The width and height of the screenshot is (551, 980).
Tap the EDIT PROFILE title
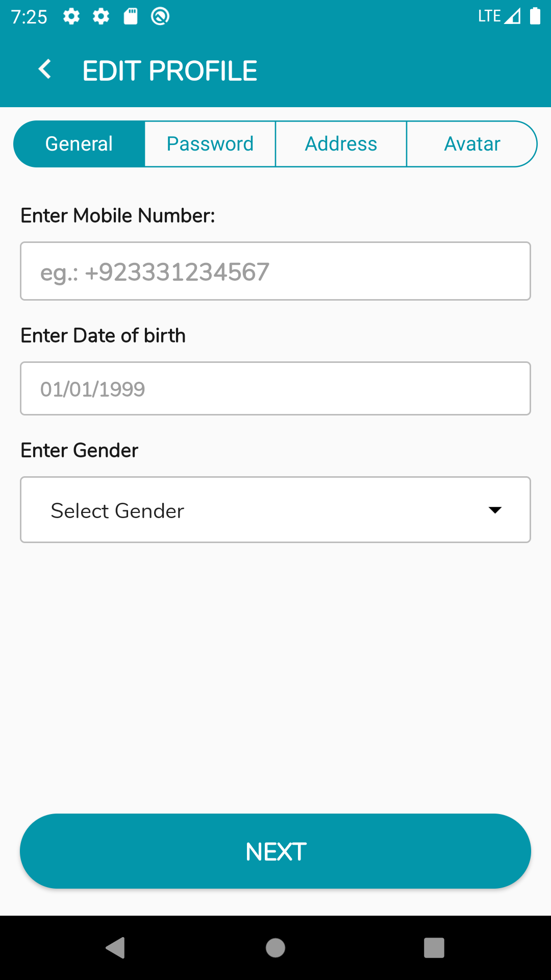click(x=170, y=70)
